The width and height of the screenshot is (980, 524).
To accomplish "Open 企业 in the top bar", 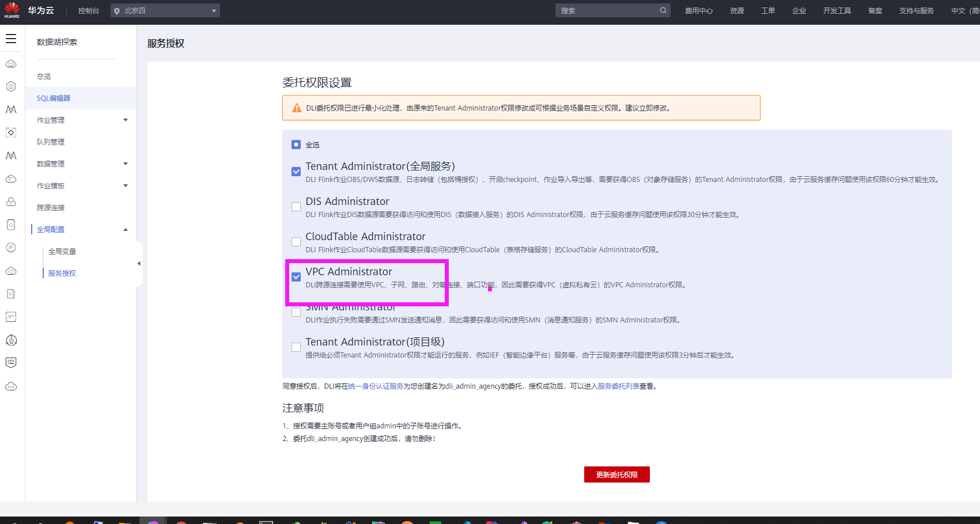I will coord(799,11).
